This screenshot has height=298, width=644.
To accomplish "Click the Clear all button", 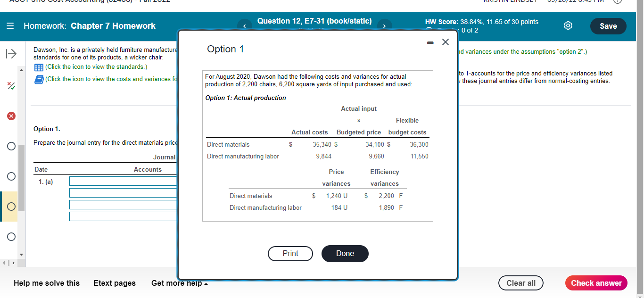I will (x=521, y=283).
